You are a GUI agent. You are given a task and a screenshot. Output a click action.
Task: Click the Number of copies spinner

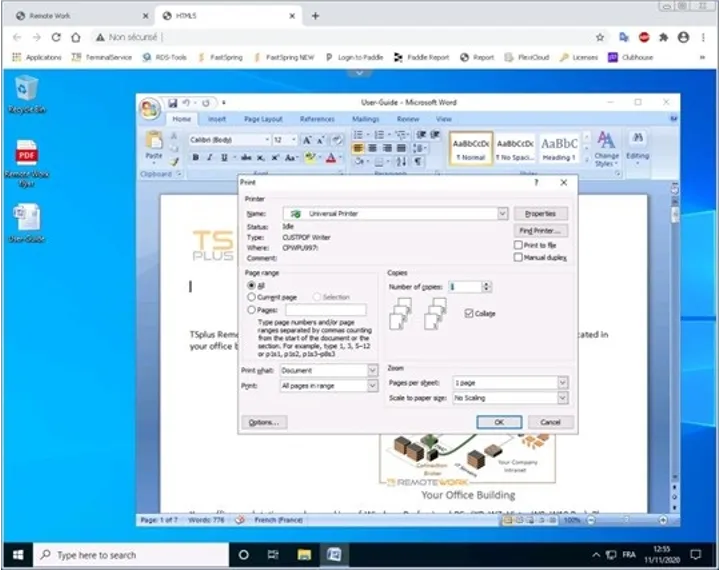486,287
